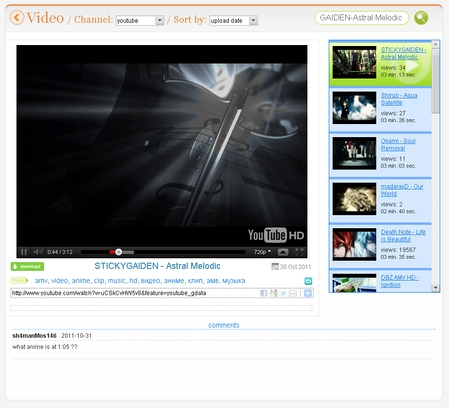Click the TAGS label icon
Screen dimensions: 449x408
[20, 281]
